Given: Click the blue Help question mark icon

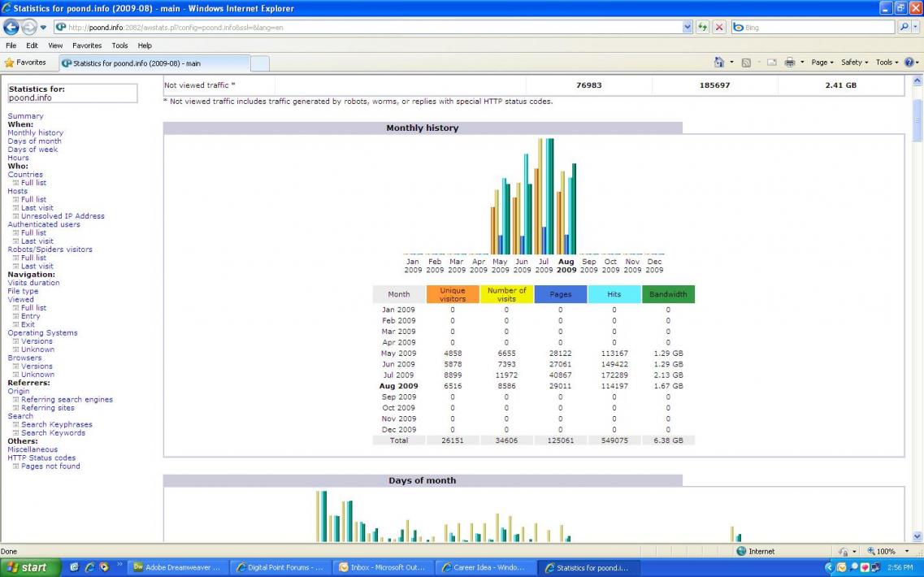Looking at the screenshot, I should click(x=909, y=63).
